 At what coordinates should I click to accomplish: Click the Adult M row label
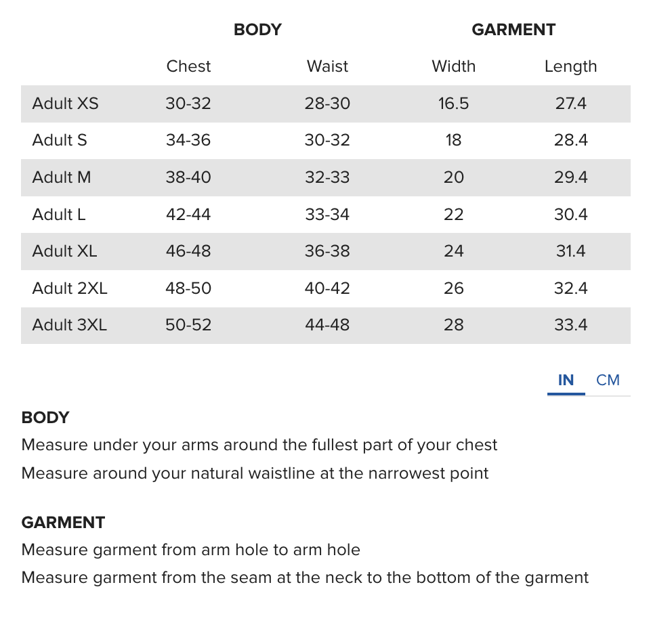[x=62, y=177]
